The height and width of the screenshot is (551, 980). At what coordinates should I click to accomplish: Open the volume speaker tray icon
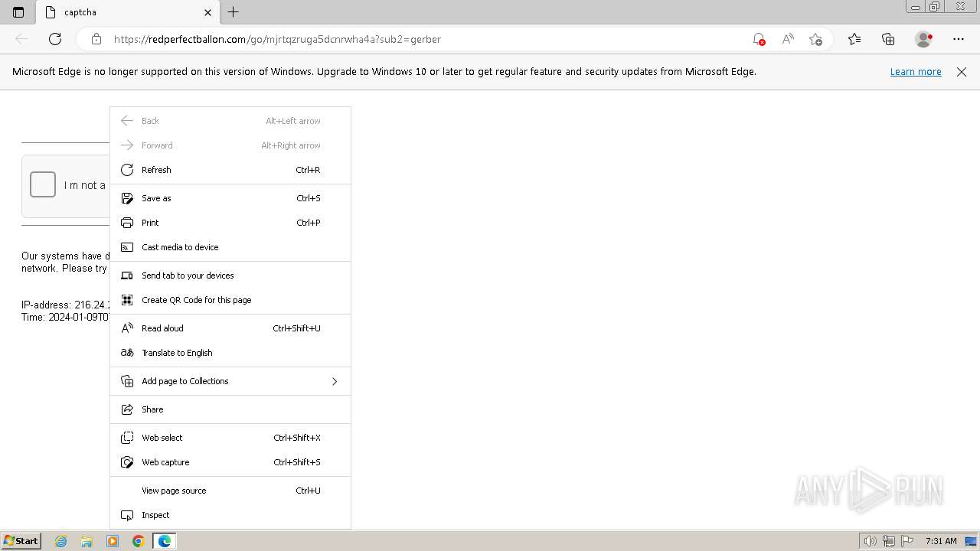[871, 541]
